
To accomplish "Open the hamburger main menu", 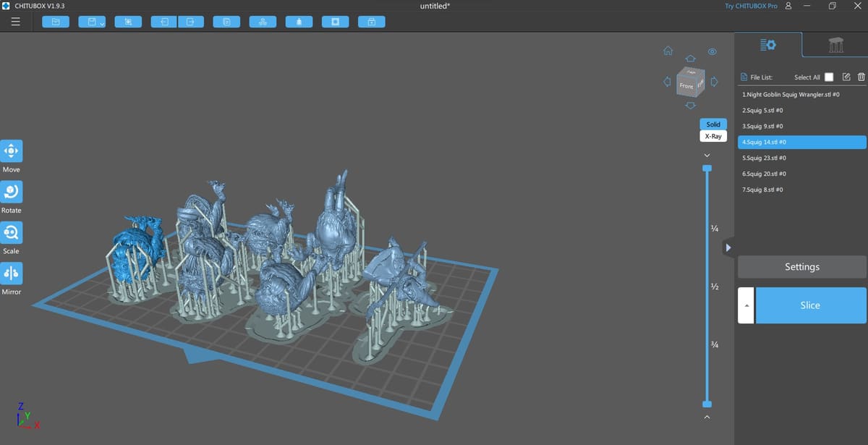I will (x=15, y=22).
